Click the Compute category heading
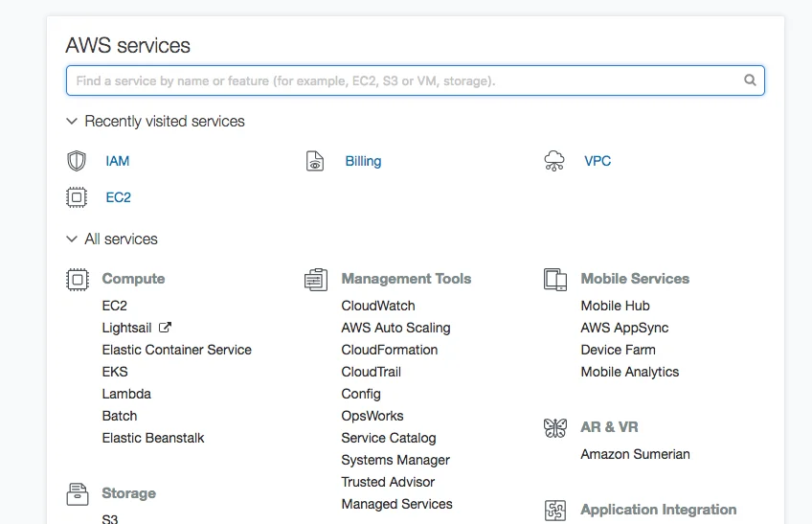The height and width of the screenshot is (524, 812). click(x=134, y=279)
